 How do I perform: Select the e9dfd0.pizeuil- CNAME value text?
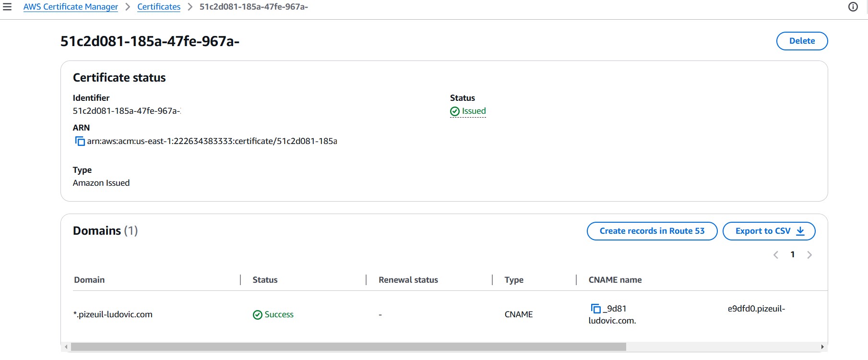click(x=756, y=309)
